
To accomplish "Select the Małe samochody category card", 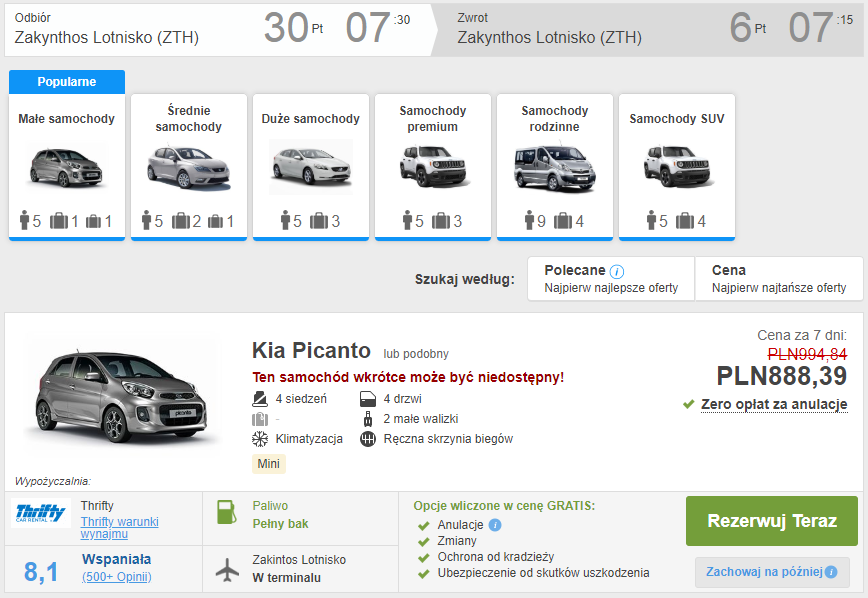I will click(x=66, y=167).
